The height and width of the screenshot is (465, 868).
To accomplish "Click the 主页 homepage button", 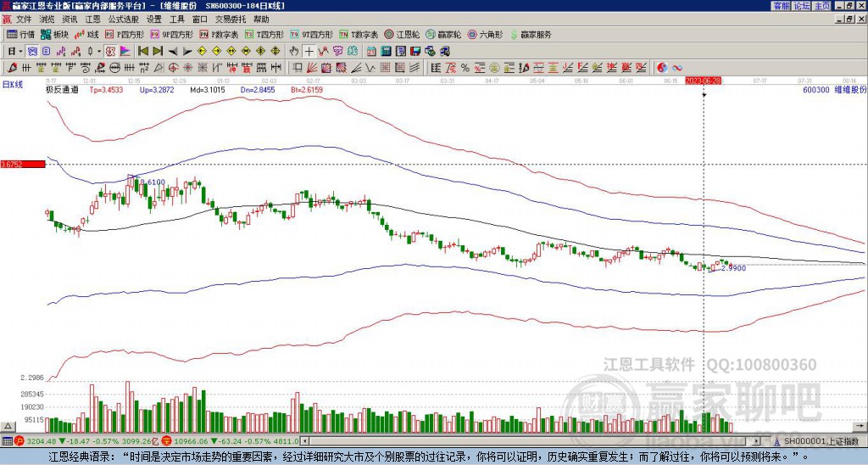I will (x=822, y=6).
